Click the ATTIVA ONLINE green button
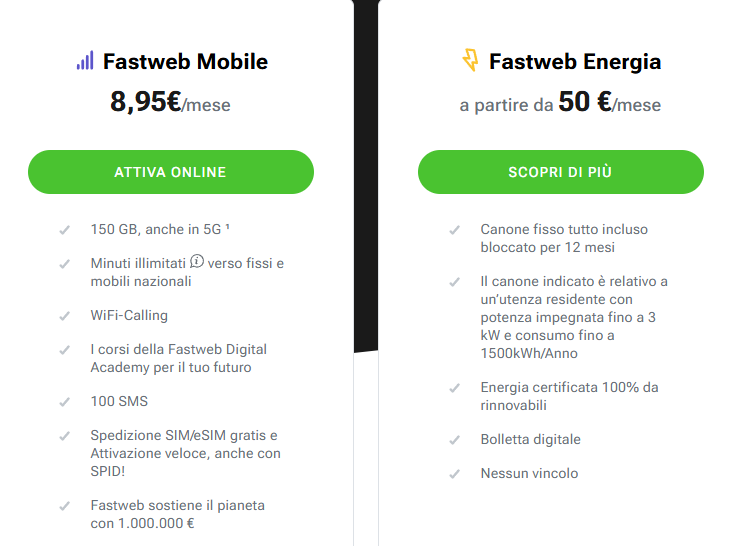This screenshot has height=546, width=730. pos(171,172)
